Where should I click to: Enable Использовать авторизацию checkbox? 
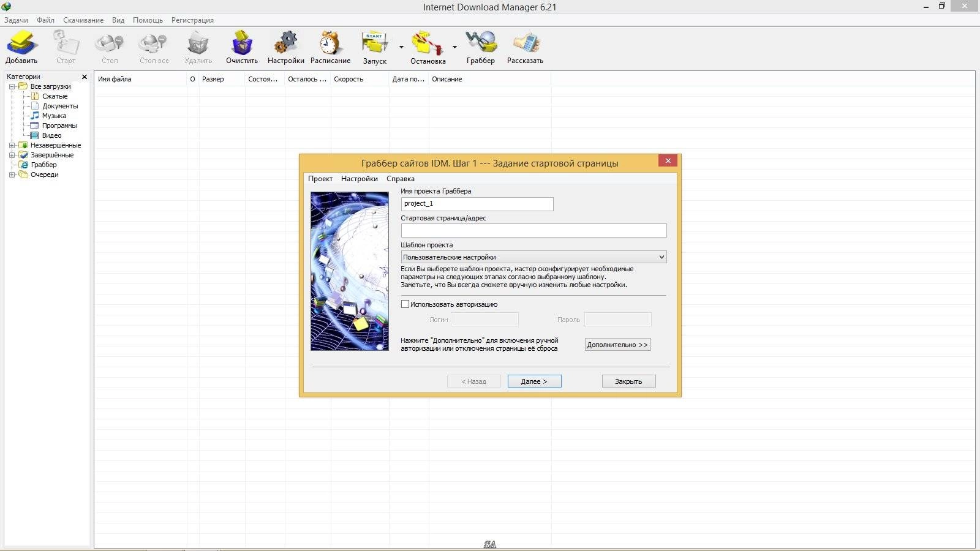[x=405, y=304]
